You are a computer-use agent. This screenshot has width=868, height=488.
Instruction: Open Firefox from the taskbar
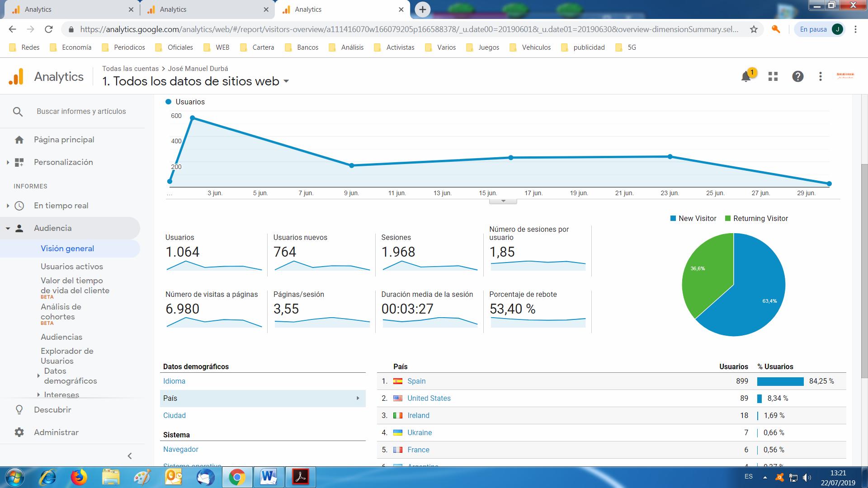(79, 477)
